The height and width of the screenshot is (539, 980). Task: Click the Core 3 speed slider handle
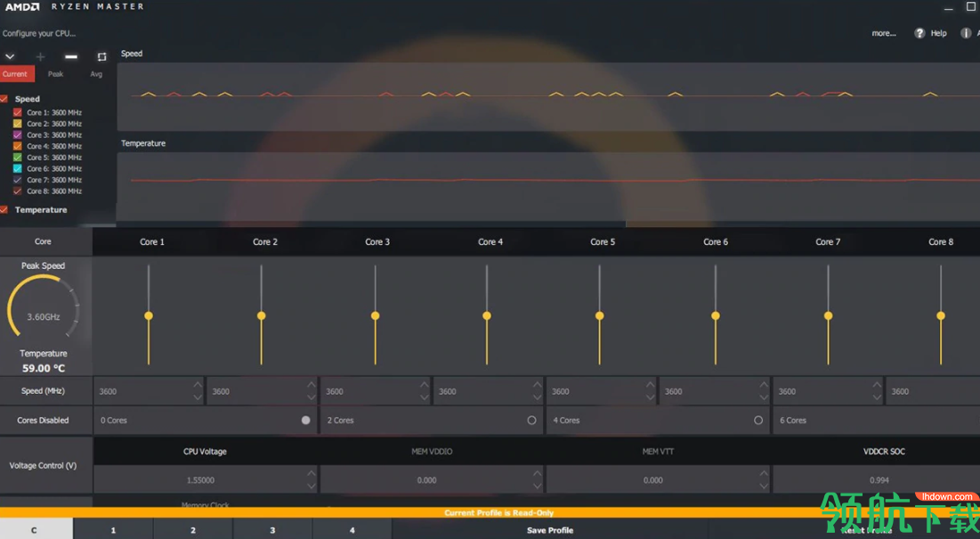375,315
